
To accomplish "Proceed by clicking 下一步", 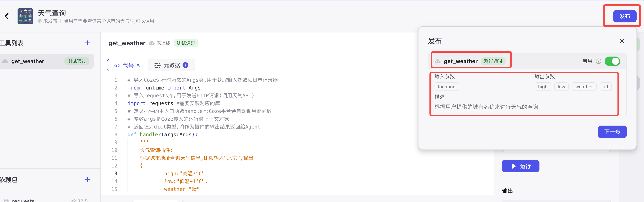I will pyautogui.click(x=612, y=132).
